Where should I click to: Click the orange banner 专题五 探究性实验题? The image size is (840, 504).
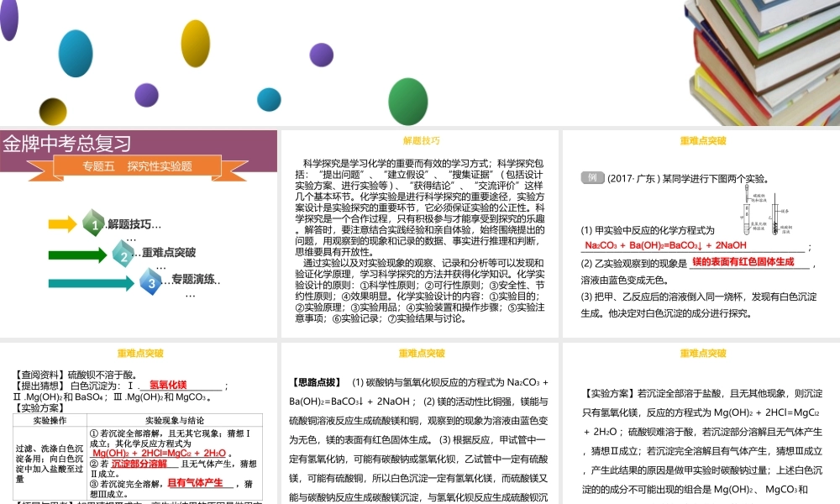coord(137,166)
